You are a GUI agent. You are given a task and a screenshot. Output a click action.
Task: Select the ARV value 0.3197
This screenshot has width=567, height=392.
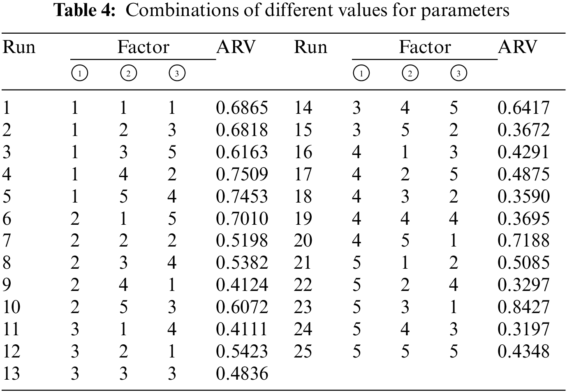523,329
